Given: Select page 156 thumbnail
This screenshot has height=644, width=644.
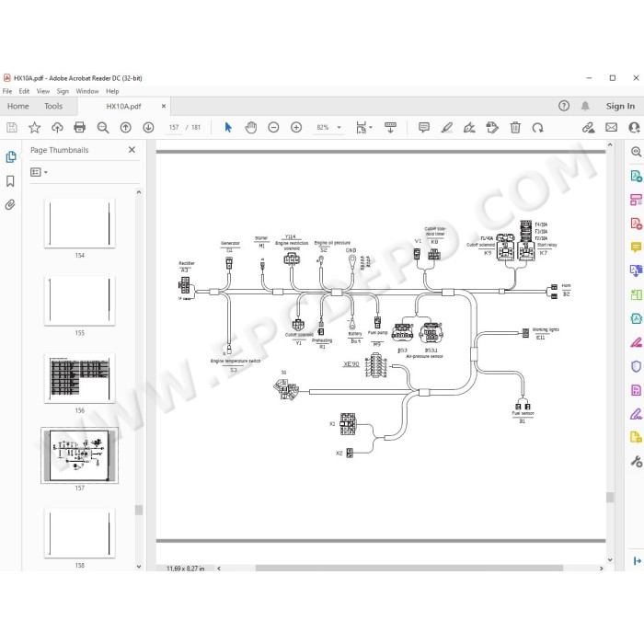Looking at the screenshot, I should (80, 378).
